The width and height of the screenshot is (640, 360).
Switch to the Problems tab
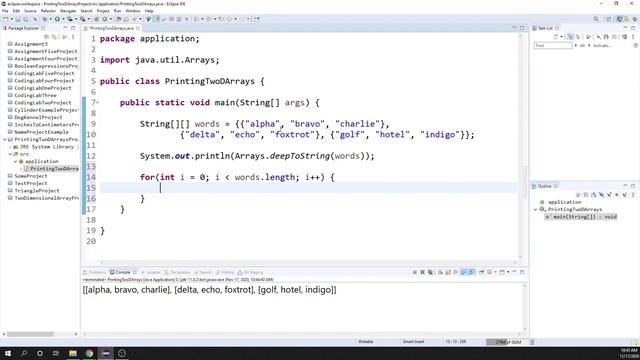point(95,272)
